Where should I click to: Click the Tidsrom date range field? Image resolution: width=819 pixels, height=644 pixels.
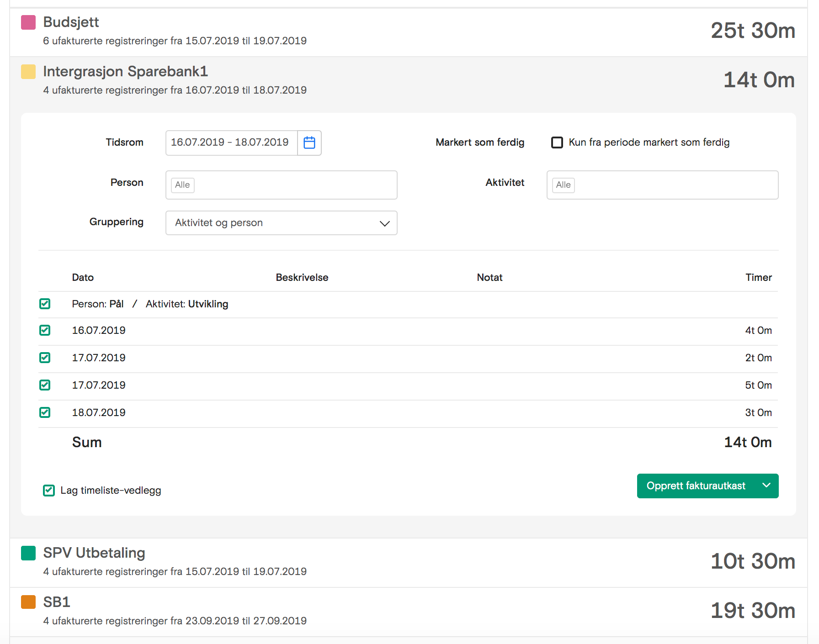(232, 143)
